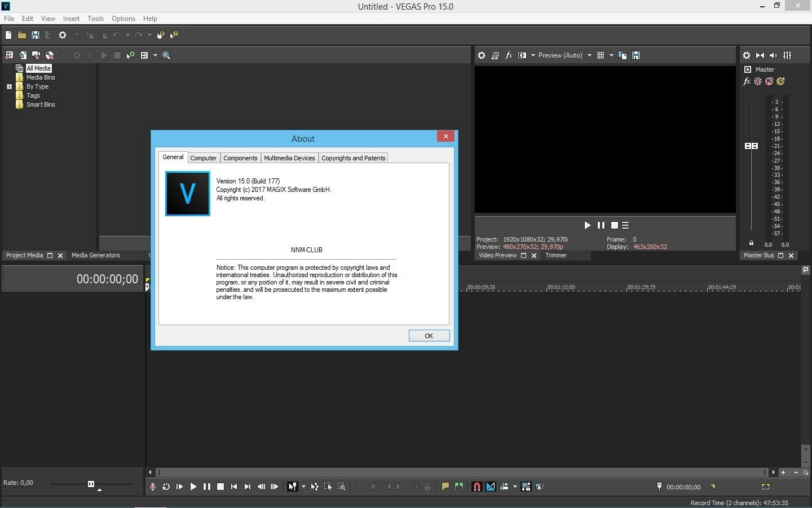Open the Normal Edit Tool dropdown arrow
The image size is (812, 508).
(303, 487)
